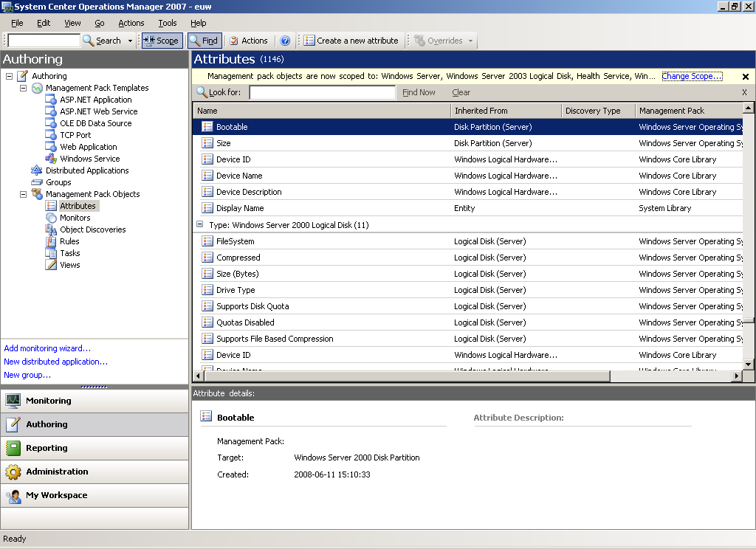Open the View menu
756x549 pixels.
tap(72, 23)
